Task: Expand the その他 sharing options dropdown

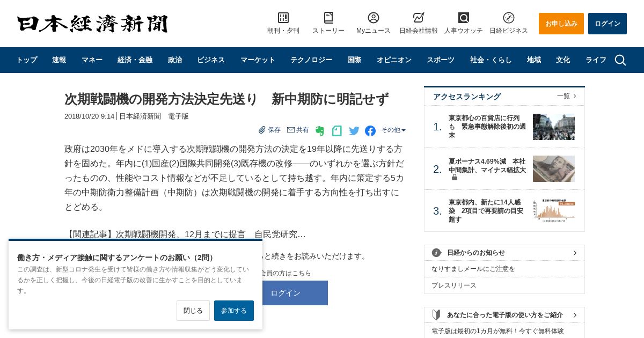Action: point(393,130)
